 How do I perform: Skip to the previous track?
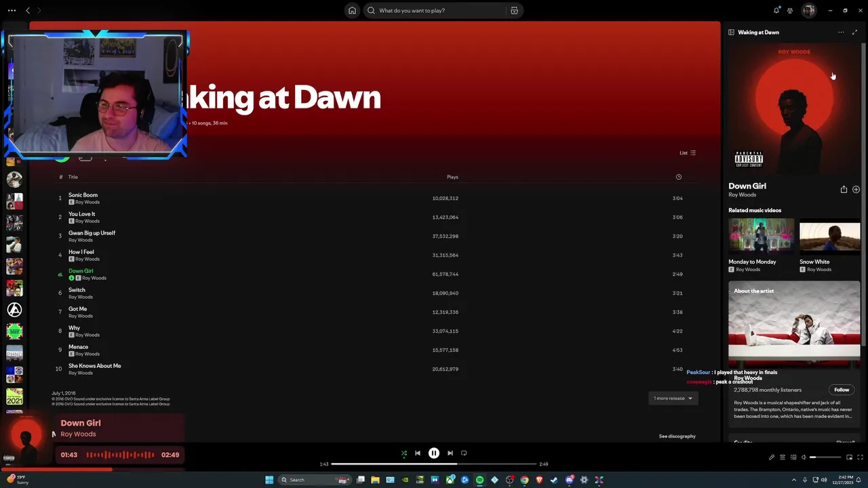[x=418, y=453]
